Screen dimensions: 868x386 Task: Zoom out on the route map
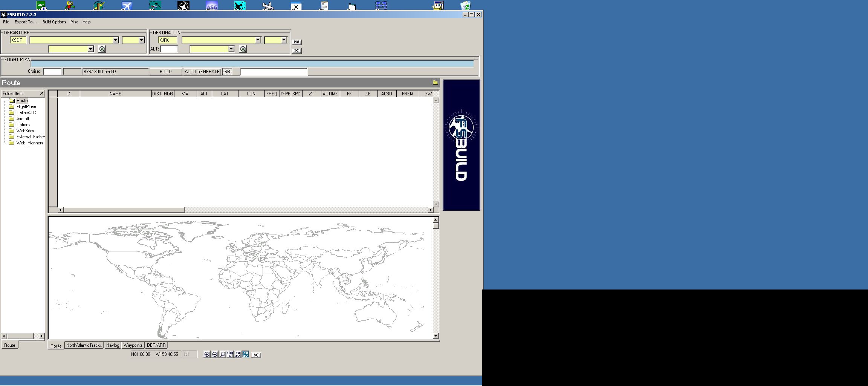[215, 354]
